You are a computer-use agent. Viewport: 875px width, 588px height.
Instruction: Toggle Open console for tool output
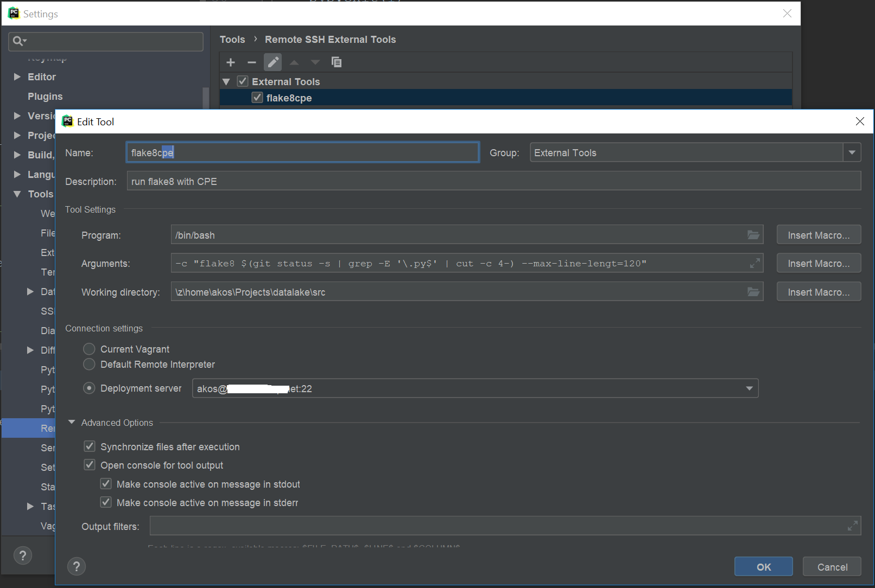(x=90, y=465)
